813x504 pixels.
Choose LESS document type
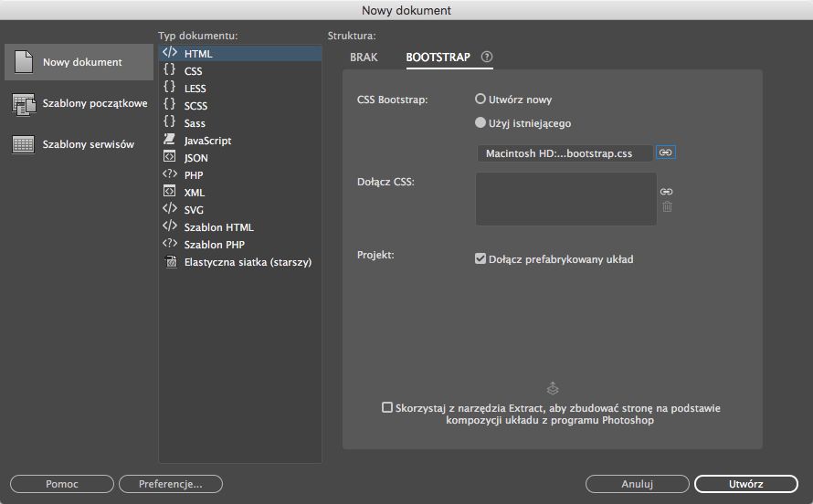tap(240, 88)
